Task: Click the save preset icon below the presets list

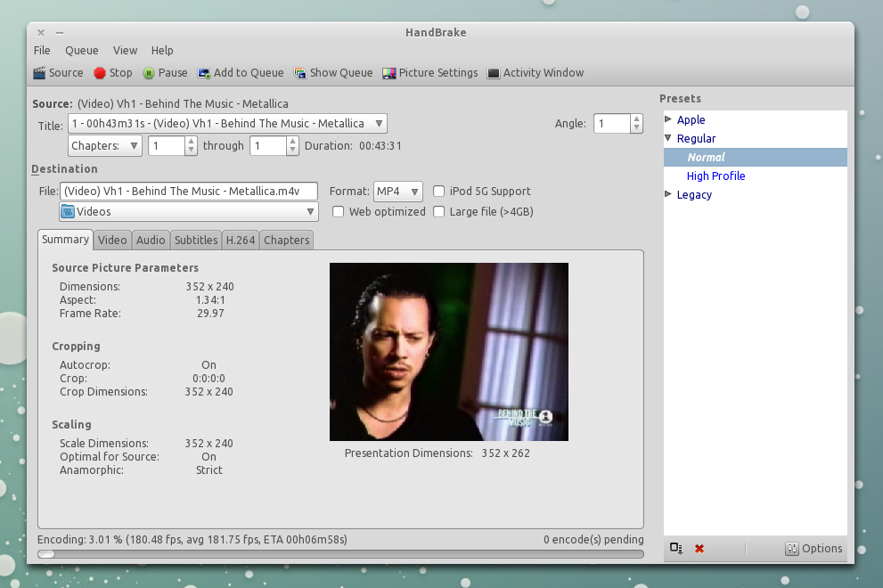Action: 676,549
